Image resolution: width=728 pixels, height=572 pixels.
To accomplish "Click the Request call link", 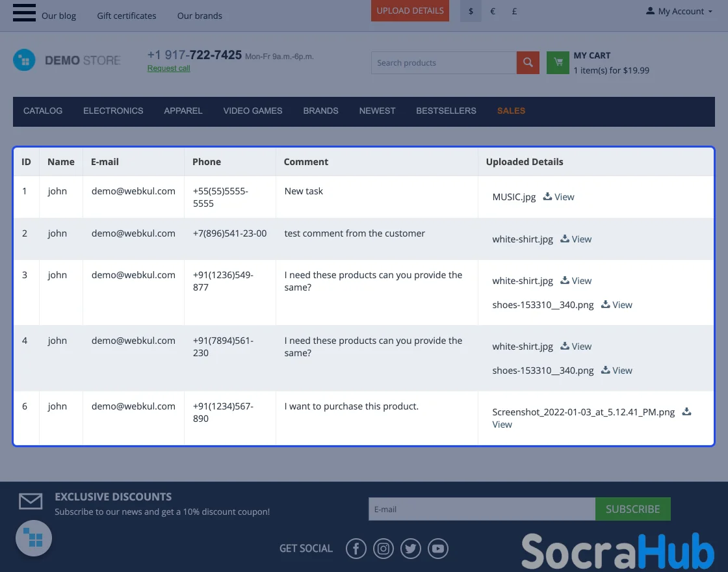I will [x=168, y=68].
